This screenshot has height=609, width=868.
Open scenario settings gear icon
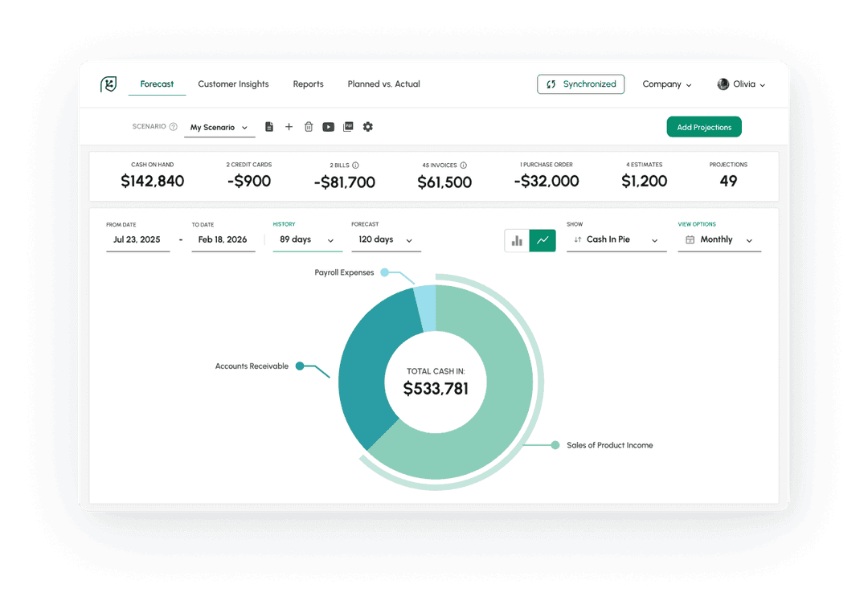tap(368, 127)
